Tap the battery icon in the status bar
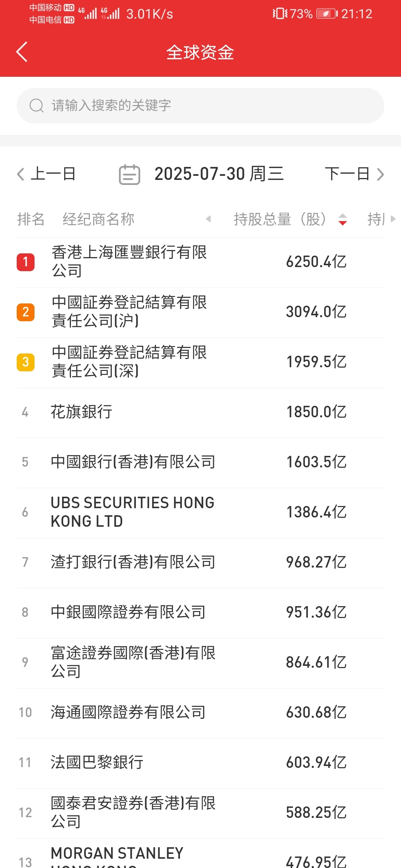The image size is (401, 868). coord(327,14)
